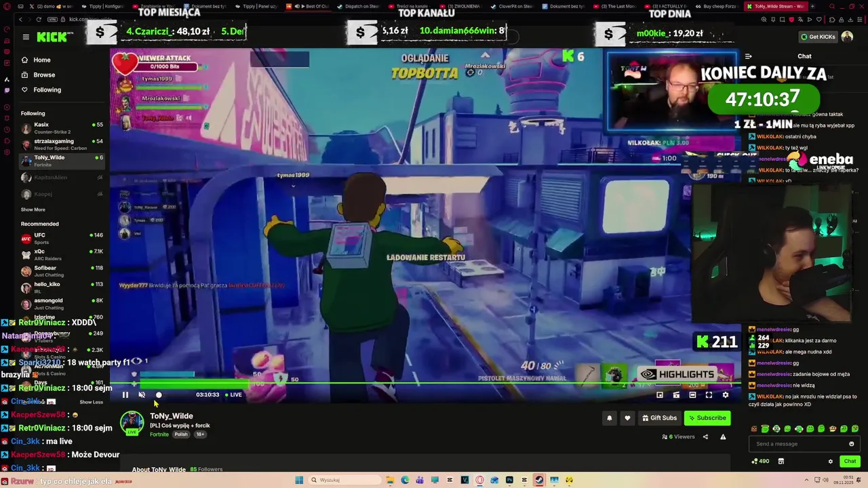Image resolution: width=868 pixels, height=488 pixels.
Task: Jump to LIVE in the player
Action: pos(233,394)
